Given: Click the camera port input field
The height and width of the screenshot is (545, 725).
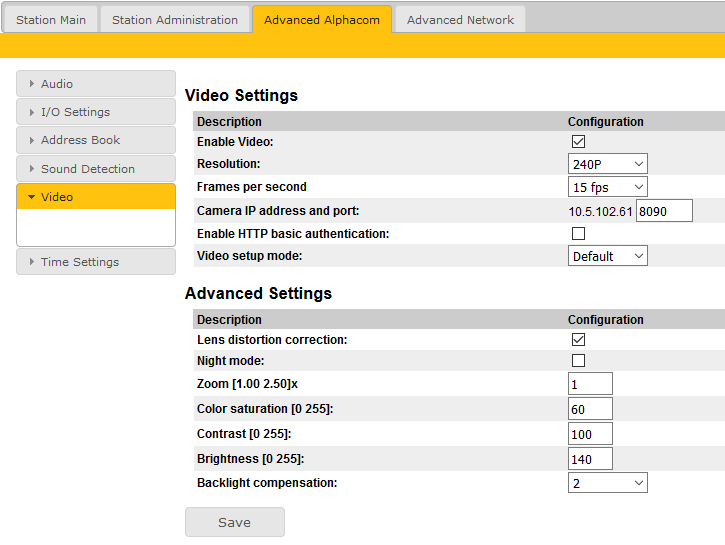Looking at the screenshot, I should (664, 211).
